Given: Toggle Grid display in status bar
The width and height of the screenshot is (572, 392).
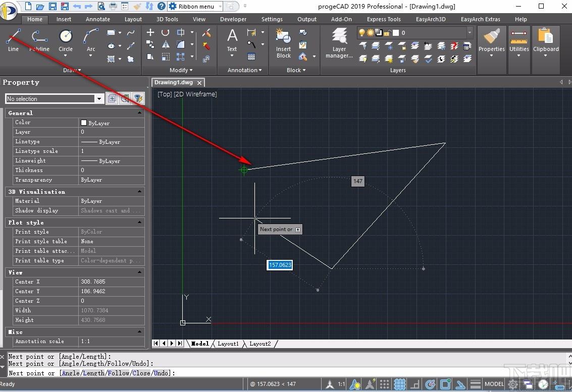Looking at the screenshot, I should 400,384.
